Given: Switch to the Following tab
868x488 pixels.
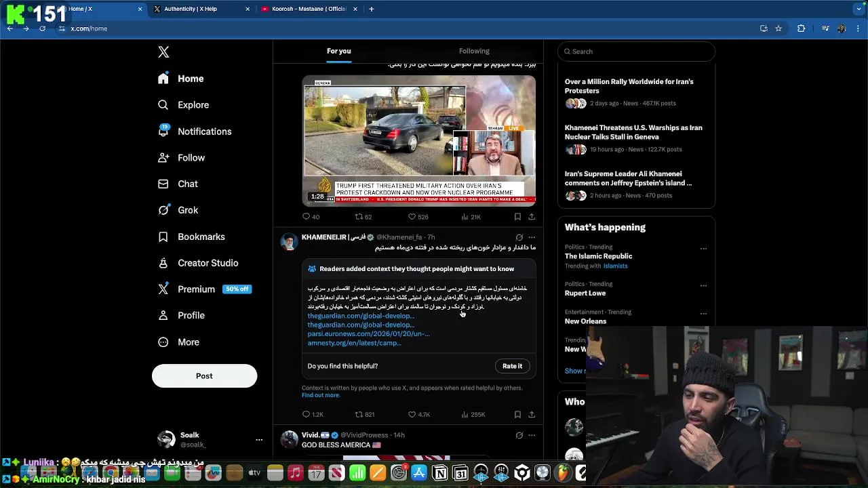Looking at the screenshot, I should [x=474, y=51].
